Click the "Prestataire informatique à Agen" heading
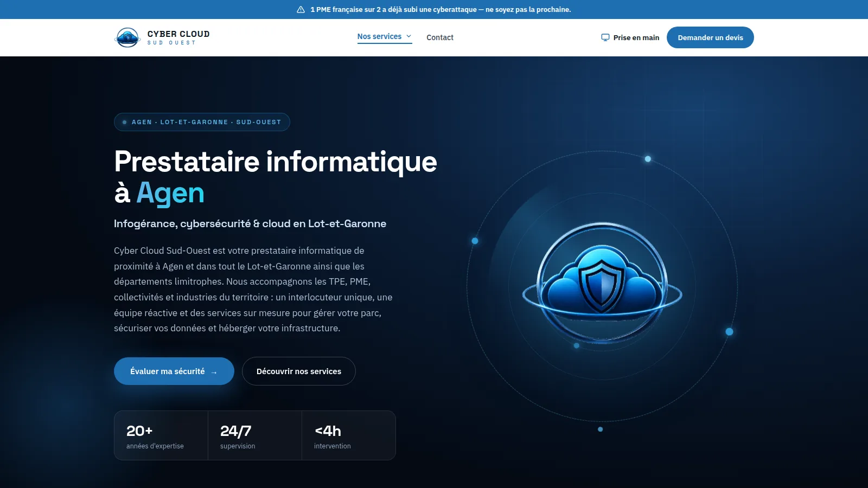The image size is (868, 488). point(276,177)
